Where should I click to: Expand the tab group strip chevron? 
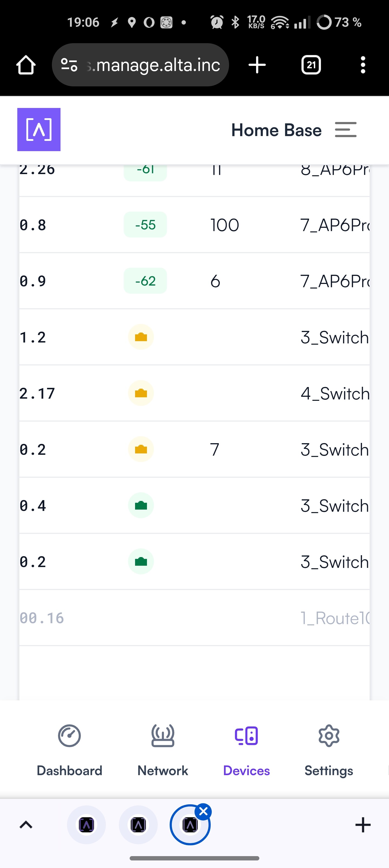(26, 825)
